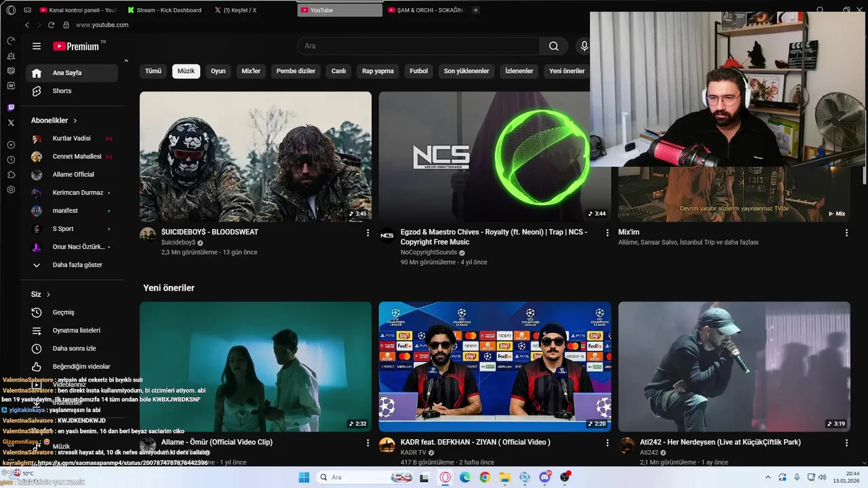Go back with browser back arrow

pyautogui.click(x=27, y=25)
